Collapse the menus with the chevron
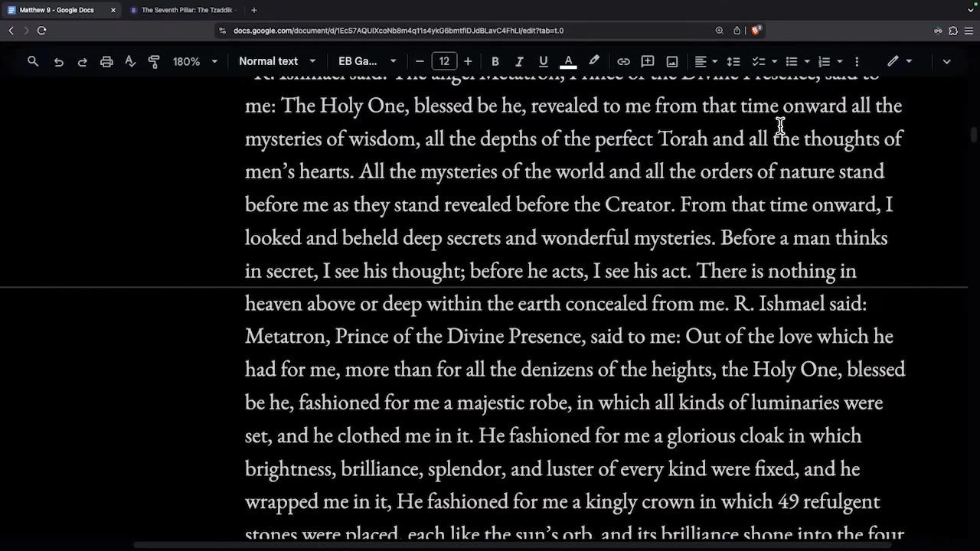The height and width of the screenshot is (551, 980). pos(946,61)
